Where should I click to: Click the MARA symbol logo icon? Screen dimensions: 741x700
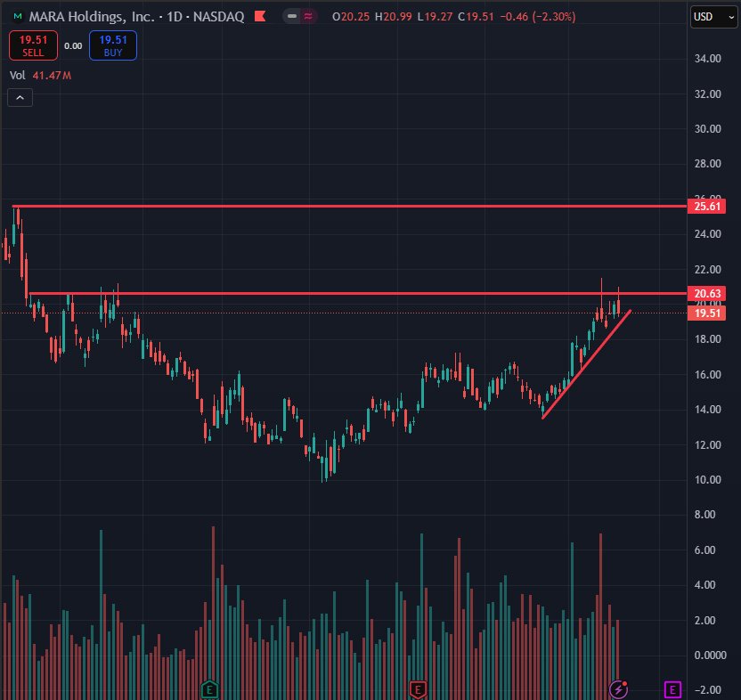pyautogui.click(x=18, y=17)
